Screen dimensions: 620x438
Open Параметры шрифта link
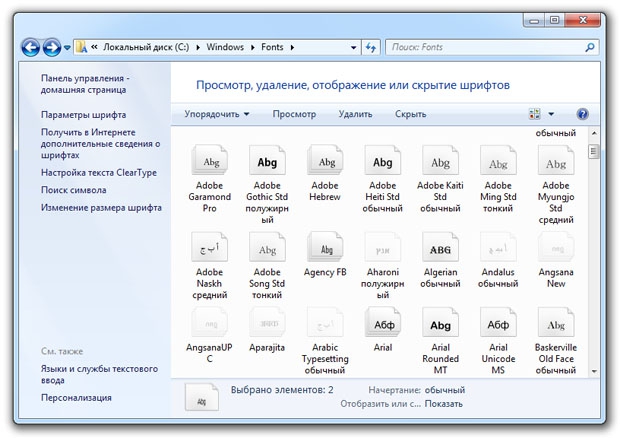[x=83, y=115]
